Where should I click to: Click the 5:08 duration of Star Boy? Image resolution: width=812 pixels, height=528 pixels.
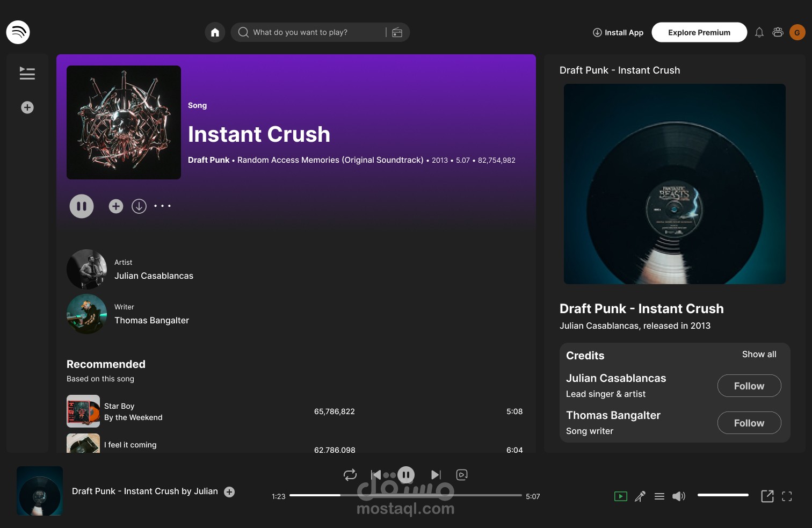[514, 411]
